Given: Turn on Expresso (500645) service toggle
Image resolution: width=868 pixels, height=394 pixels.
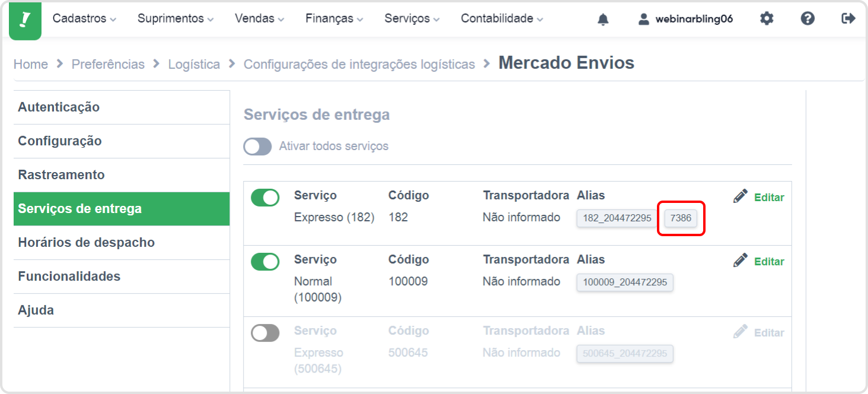Looking at the screenshot, I should (x=265, y=333).
